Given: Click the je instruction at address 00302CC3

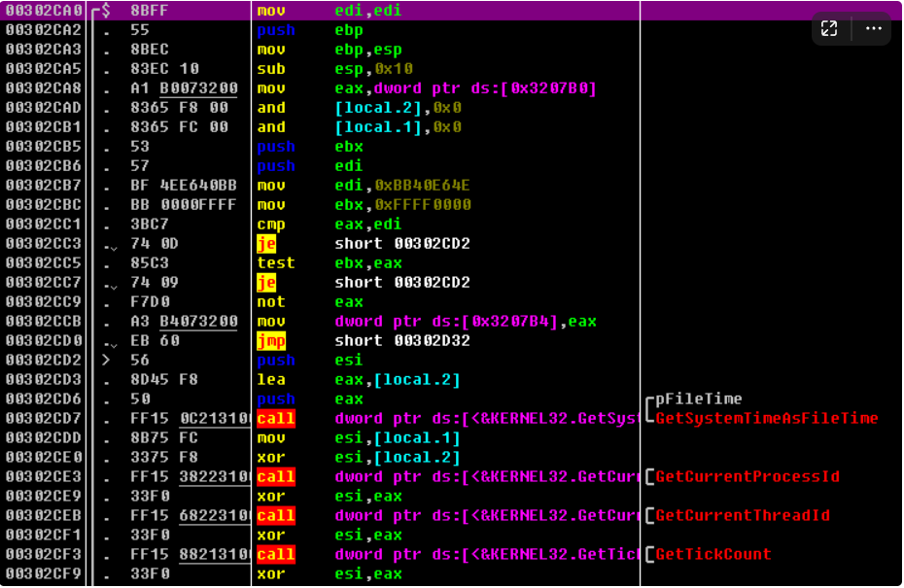Looking at the screenshot, I should point(266,244).
